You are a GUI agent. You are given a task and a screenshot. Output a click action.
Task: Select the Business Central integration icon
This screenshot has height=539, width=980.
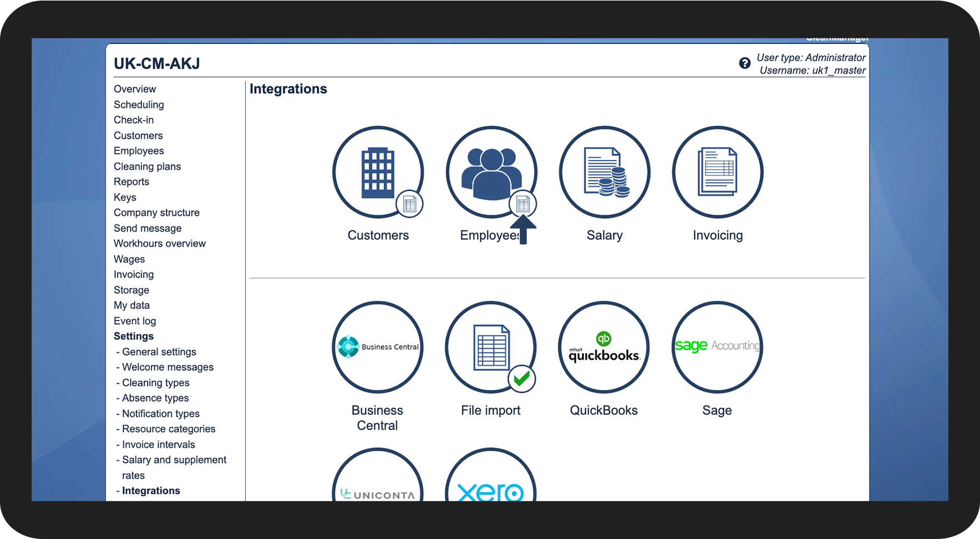point(378,347)
